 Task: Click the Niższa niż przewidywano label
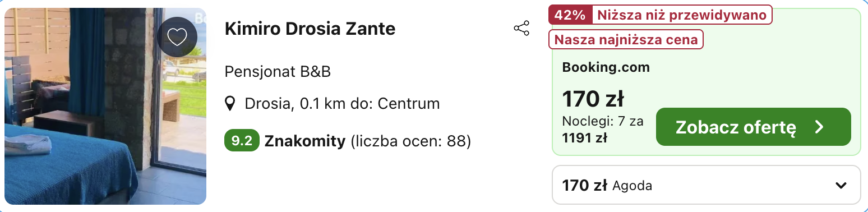682,15
